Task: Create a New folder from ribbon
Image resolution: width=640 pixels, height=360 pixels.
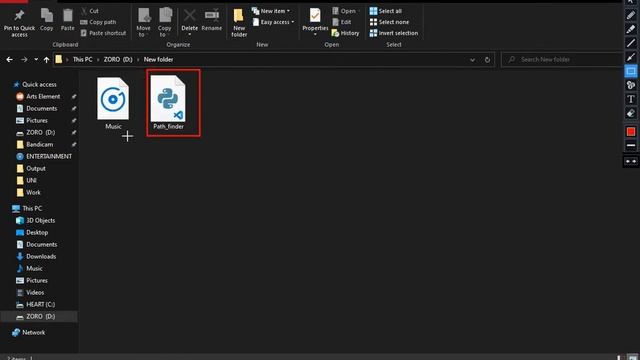Action: [x=239, y=22]
